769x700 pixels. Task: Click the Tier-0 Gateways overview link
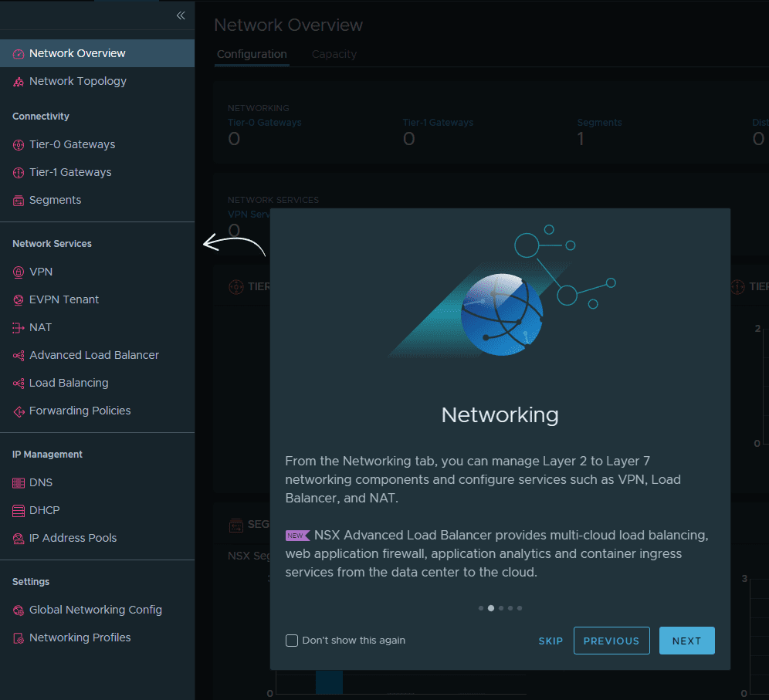265,123
